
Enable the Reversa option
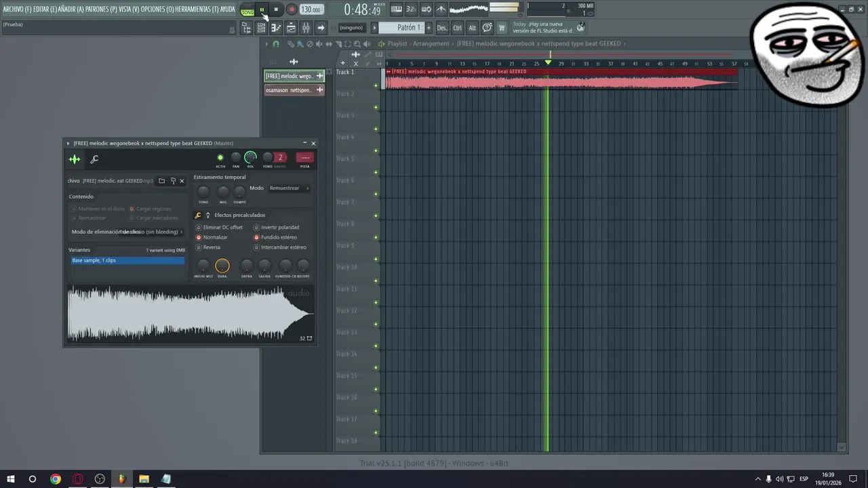pos(208,247)
